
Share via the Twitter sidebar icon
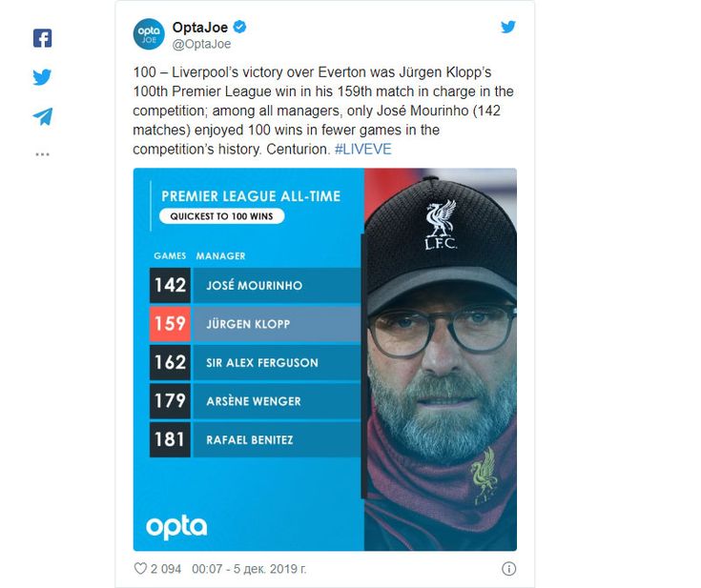[42, 77]
